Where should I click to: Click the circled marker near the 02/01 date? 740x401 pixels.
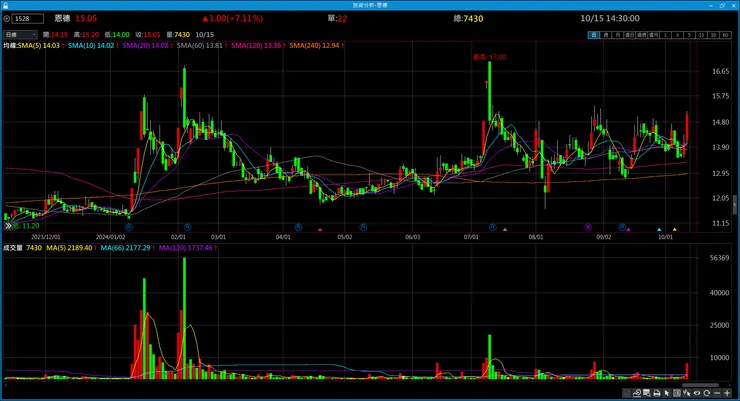pos(187,227)
